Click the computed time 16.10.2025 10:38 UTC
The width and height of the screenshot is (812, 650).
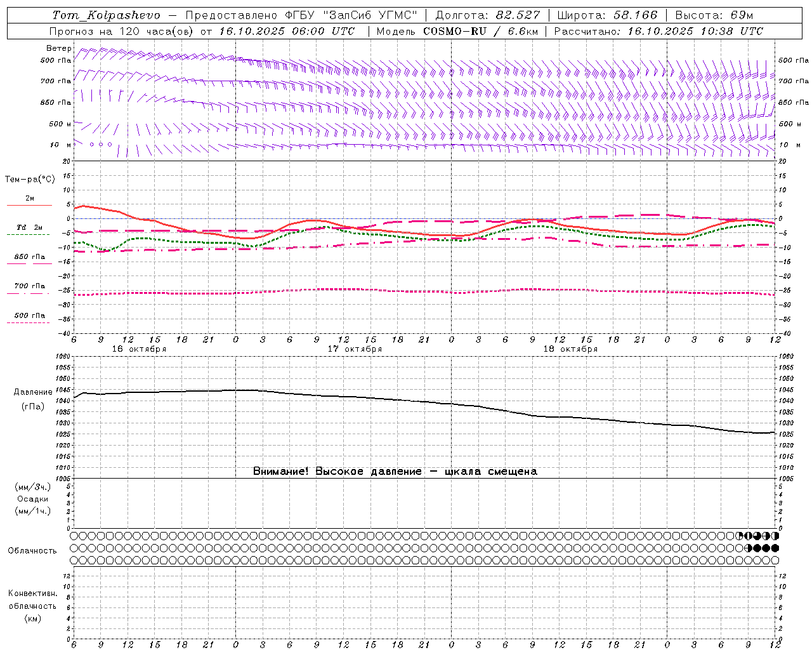695,31
